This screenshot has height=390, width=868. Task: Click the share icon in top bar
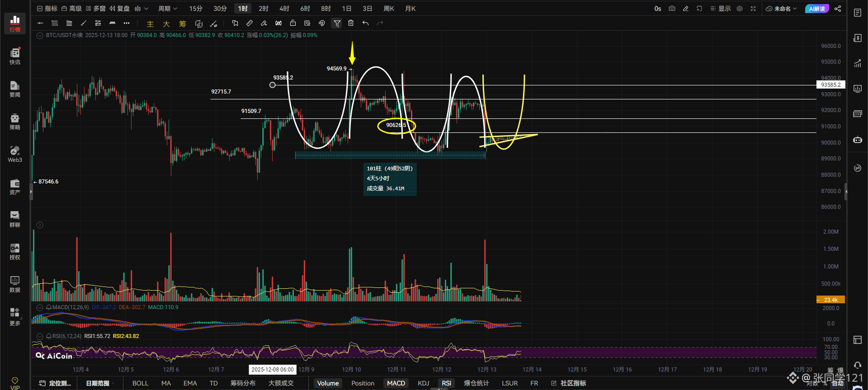tap(838, 9)
